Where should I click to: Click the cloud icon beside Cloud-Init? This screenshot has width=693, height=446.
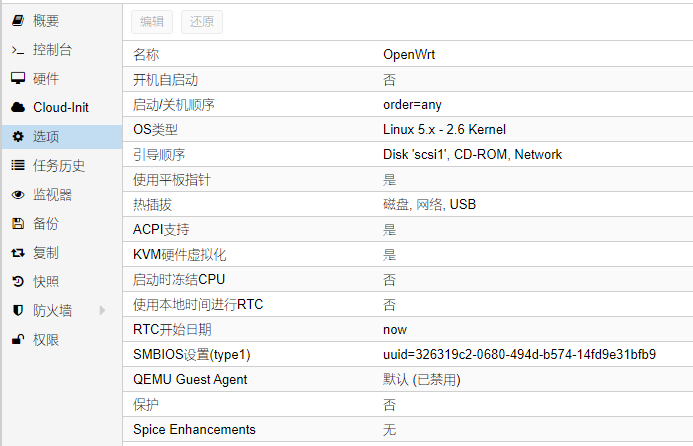[x=18, y=107]
